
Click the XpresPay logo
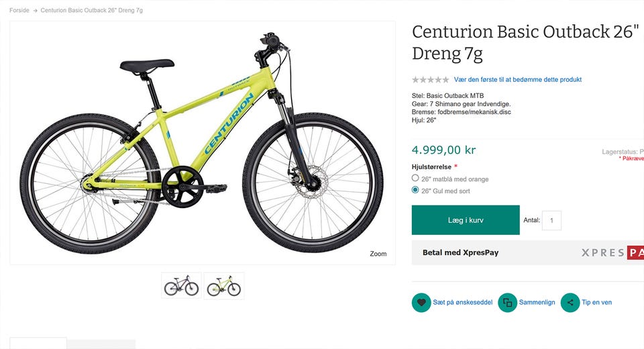612,253
